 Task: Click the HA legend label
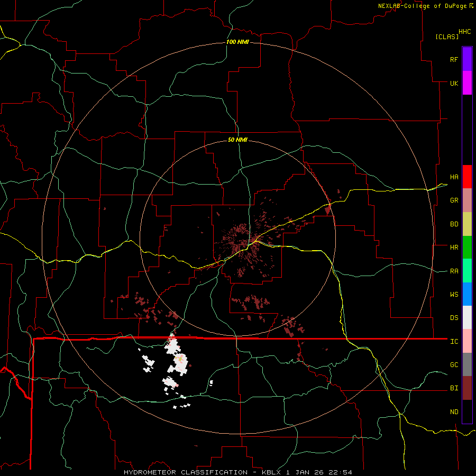point(454,177)
